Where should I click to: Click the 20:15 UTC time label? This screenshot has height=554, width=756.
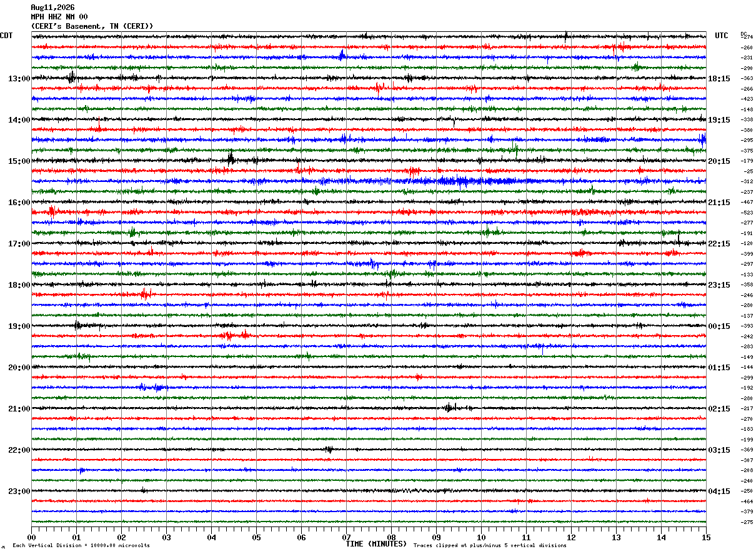point(719,161)
